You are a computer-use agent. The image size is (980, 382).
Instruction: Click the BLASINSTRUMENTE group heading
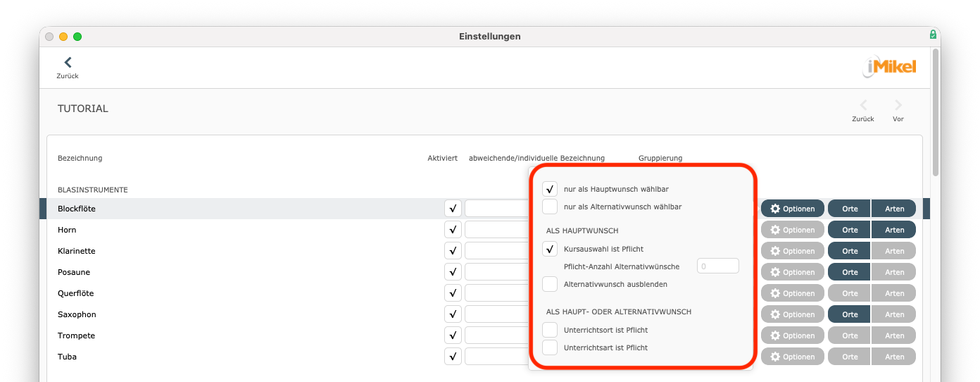(93, 190)
